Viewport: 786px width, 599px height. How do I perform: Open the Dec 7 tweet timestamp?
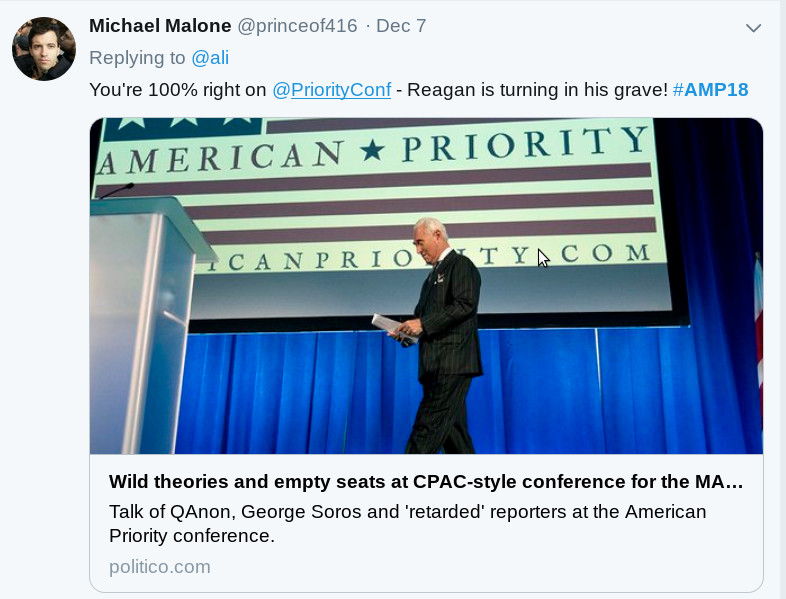pos(401,26)
